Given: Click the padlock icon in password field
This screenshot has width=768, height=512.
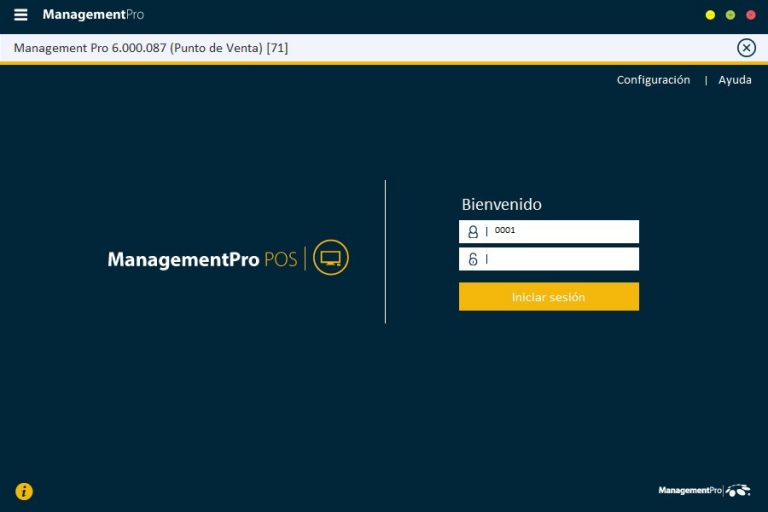Looking at the screenshot, I should [x=473, y=259].
